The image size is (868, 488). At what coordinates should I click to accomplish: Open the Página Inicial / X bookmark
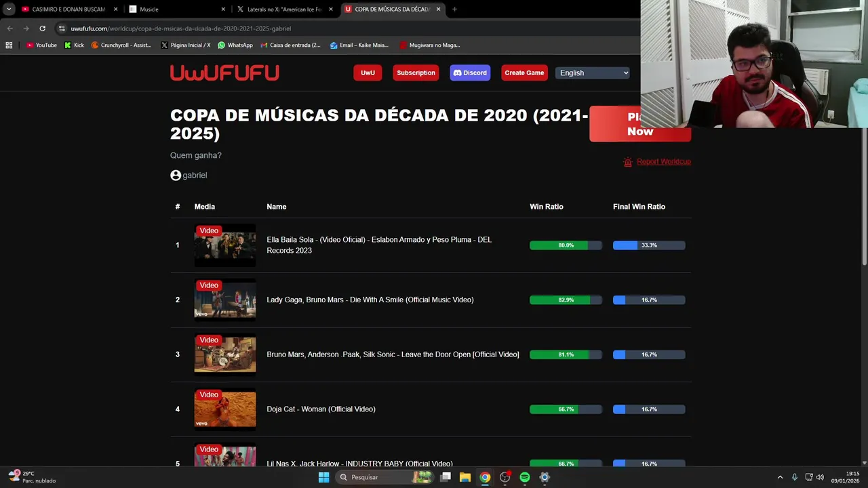(x=186, y=45)
